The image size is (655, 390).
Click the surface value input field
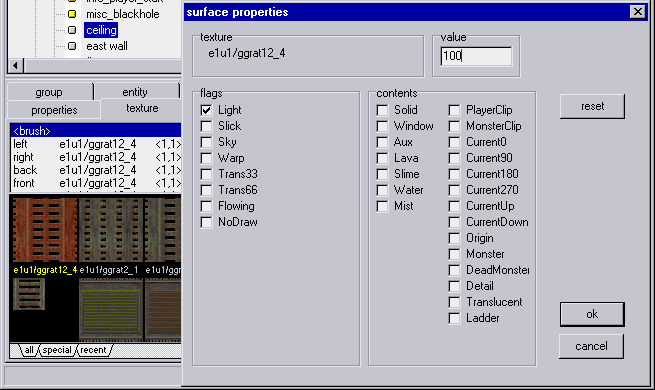tap(476, 56)
